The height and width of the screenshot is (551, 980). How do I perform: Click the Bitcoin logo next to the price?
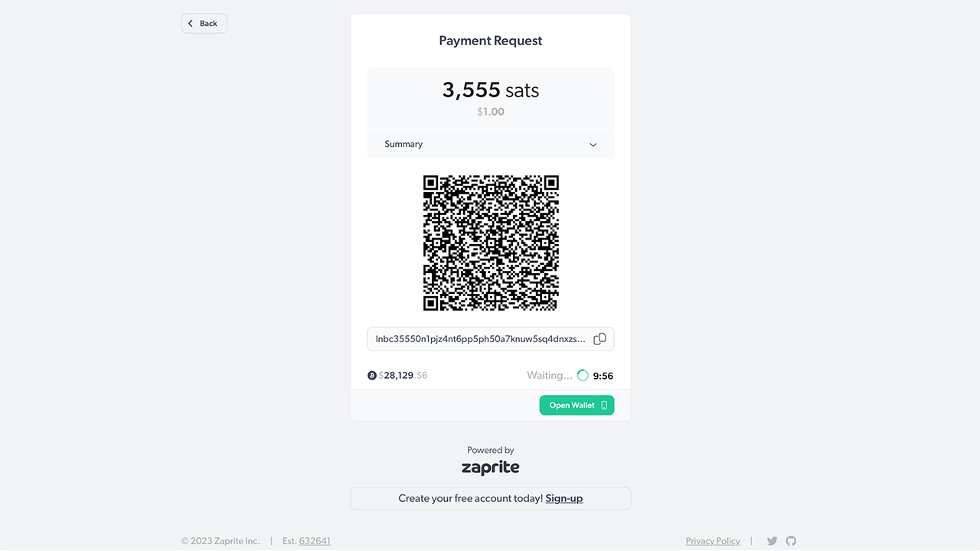click(372, 375)
